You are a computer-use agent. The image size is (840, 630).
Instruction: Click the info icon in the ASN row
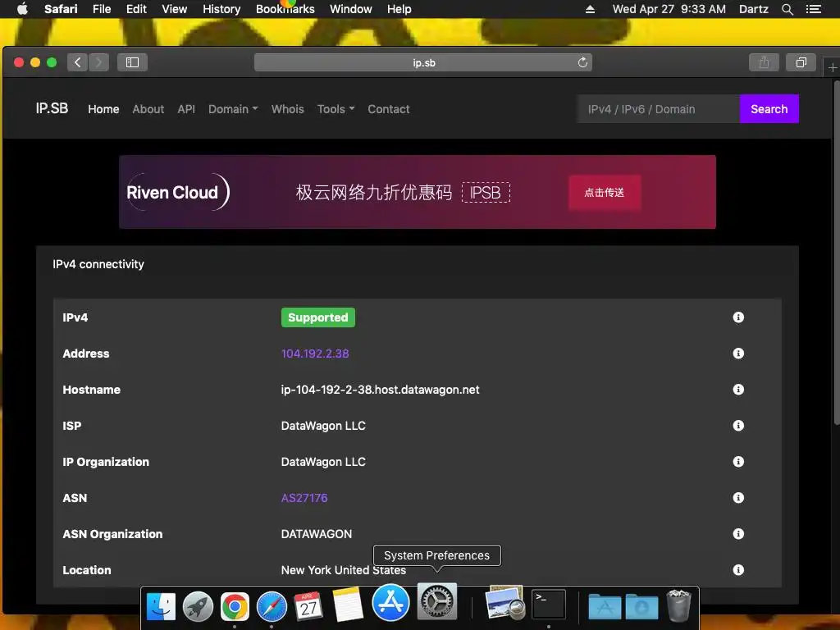[738, 498]
